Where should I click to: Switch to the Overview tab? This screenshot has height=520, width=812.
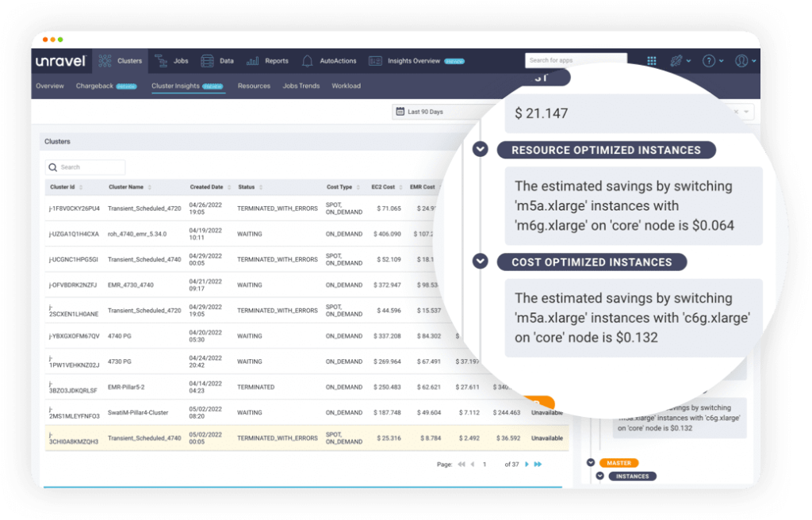[50, 86]
